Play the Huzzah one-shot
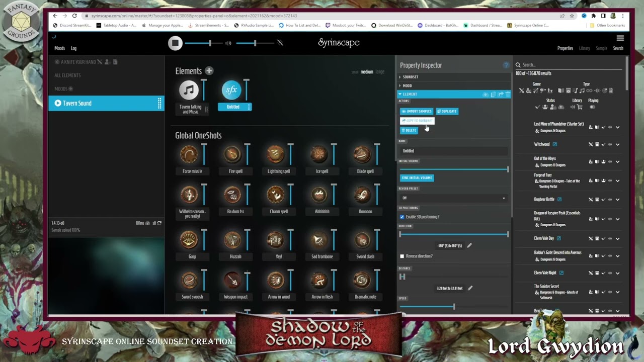This screenshot has width=644, height=362. [x=232, y=240]
